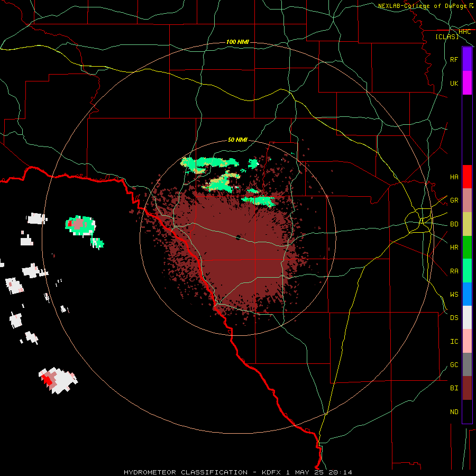The height and width of the screenshot is (476, 476).
Task: Select the "RA" legend label
Action: (x=454, y=271)
